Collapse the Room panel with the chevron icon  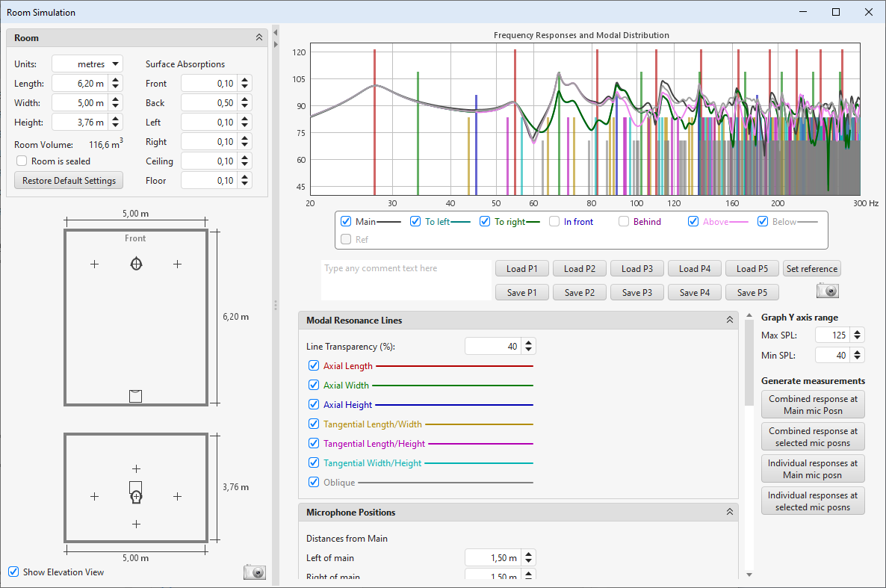[x=259, y=37]
